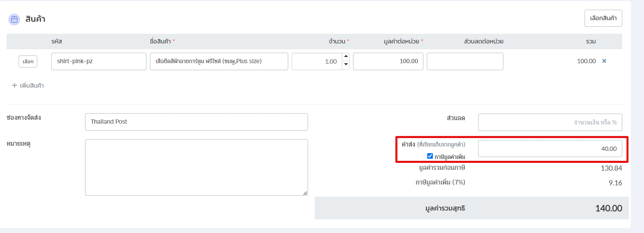Click into the ชื่อสินค้า product name field
Image resolution: width=644 pixels, height=233 pixels.
pyautogui.click(x=219, y=61)
